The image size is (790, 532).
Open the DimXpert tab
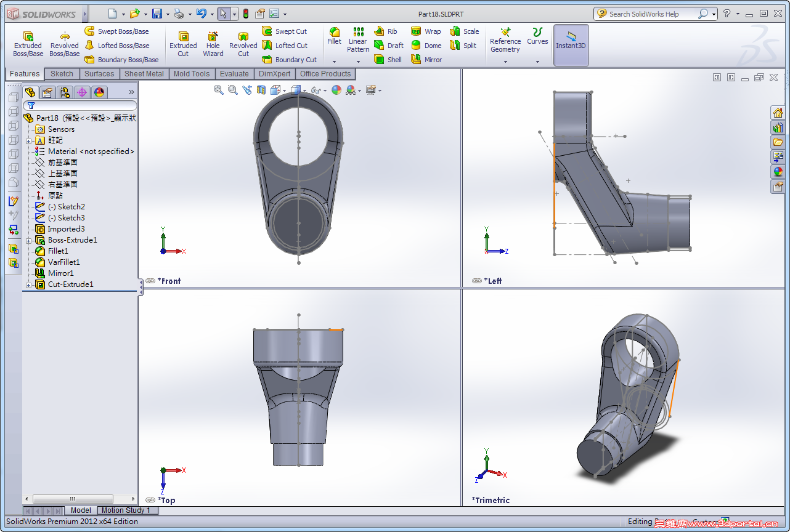[274, 74]
